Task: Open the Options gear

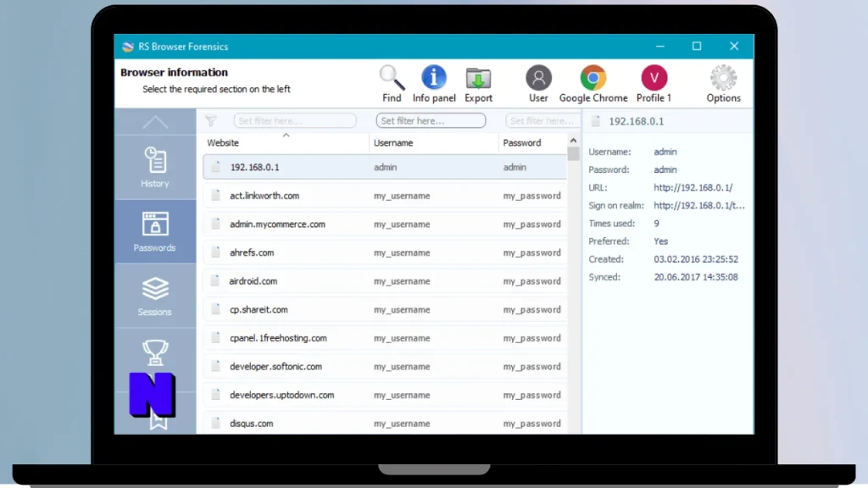Action: click(723, 84)
